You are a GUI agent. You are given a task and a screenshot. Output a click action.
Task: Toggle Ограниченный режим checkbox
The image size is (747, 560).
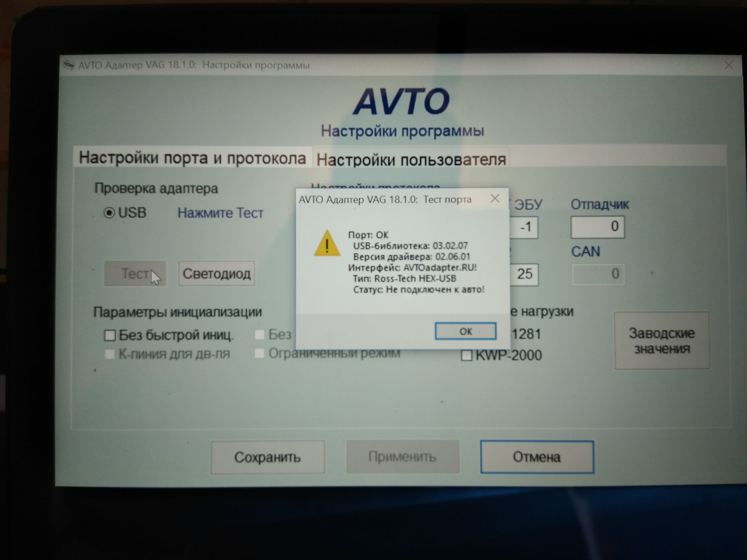tap(259, 353)
